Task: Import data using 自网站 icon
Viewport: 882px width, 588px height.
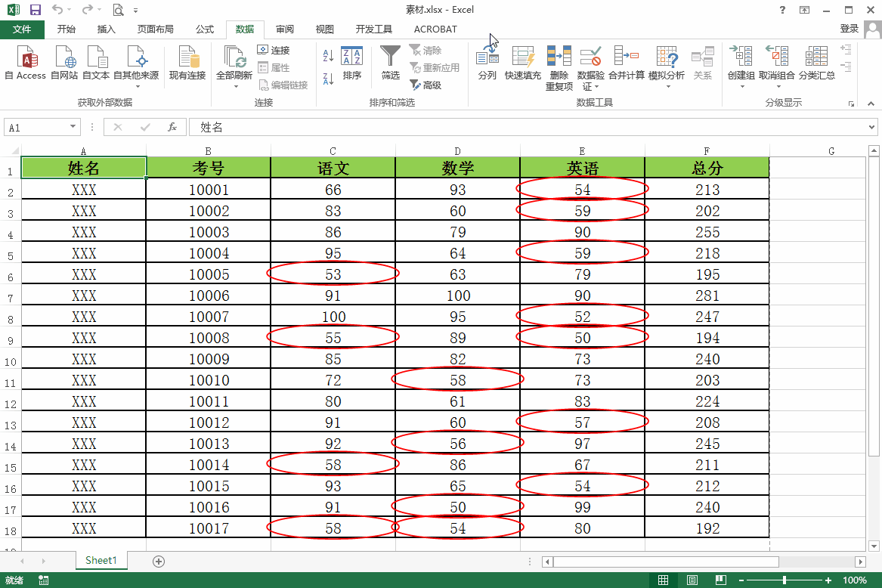Action: pyautogui.click(x=64, y=57)
